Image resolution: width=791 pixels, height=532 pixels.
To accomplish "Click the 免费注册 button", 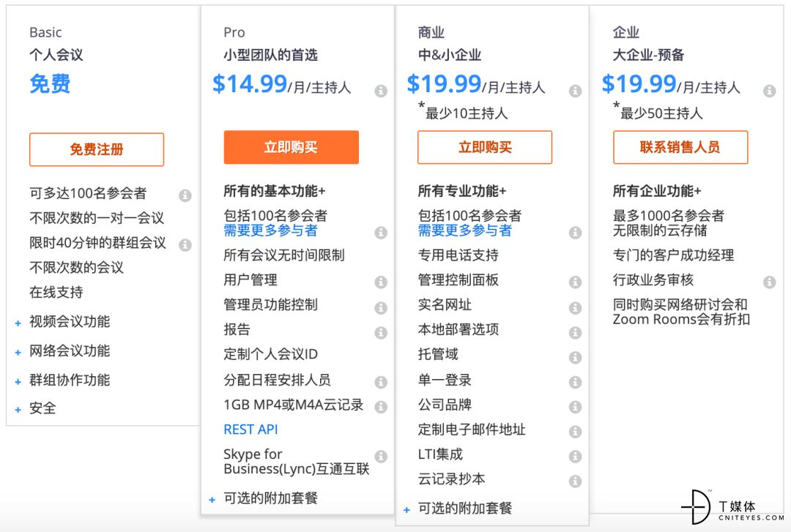I will click(x=97, y=149).
